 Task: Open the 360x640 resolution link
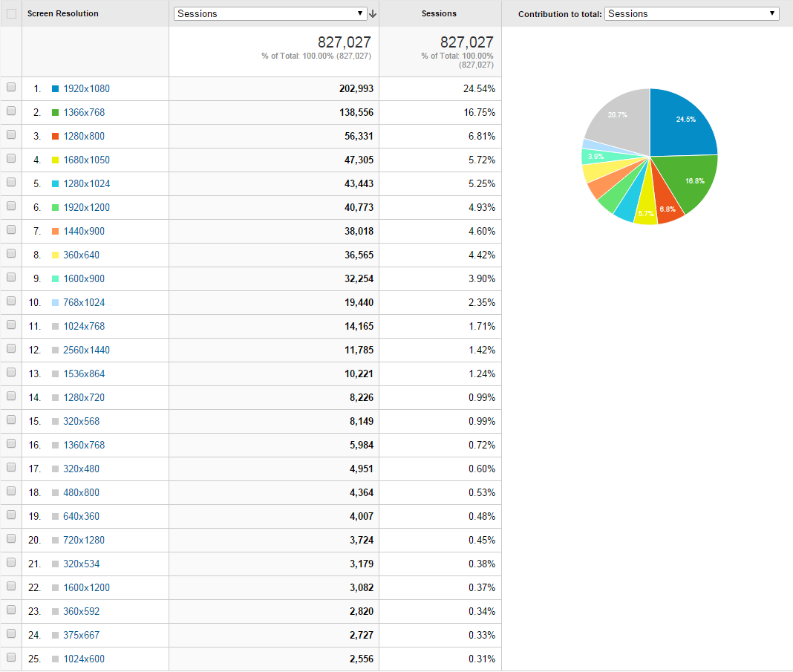82,255
